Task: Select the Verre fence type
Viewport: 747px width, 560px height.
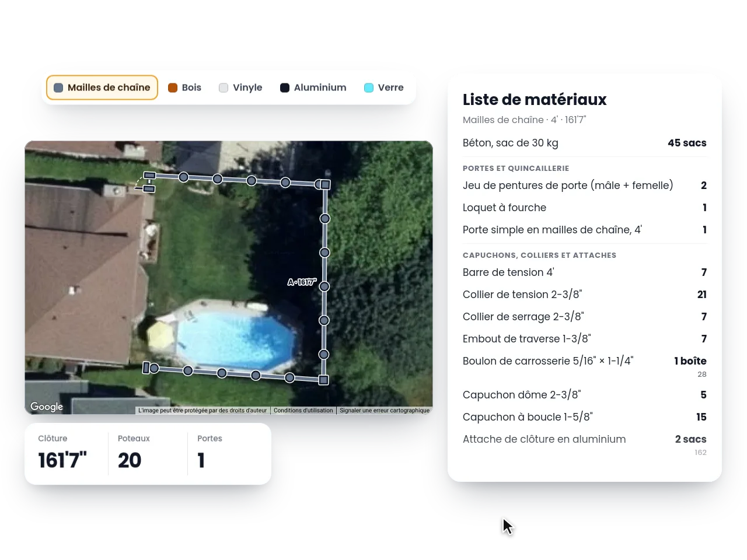Action: coord(384,87)
